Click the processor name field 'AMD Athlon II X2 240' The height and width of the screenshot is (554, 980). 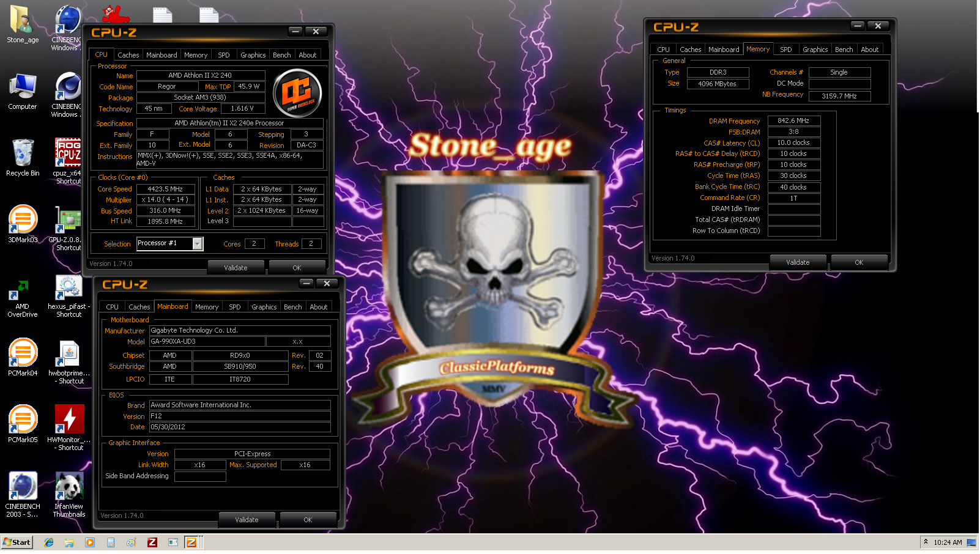pyautogui.click(x=201, y=75)
